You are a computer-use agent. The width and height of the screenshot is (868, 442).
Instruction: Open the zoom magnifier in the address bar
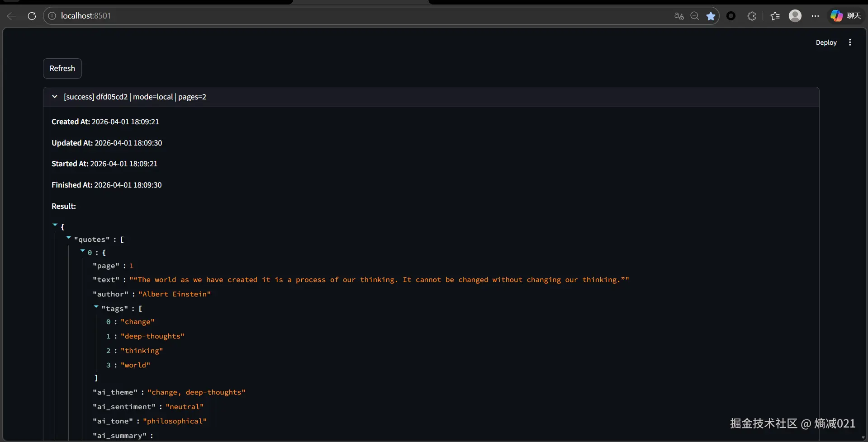coord(695,15)
